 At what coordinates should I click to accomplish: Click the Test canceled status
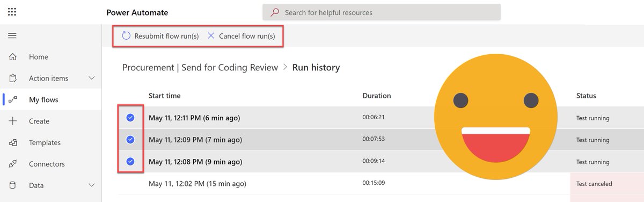click(x=594, y=184)
